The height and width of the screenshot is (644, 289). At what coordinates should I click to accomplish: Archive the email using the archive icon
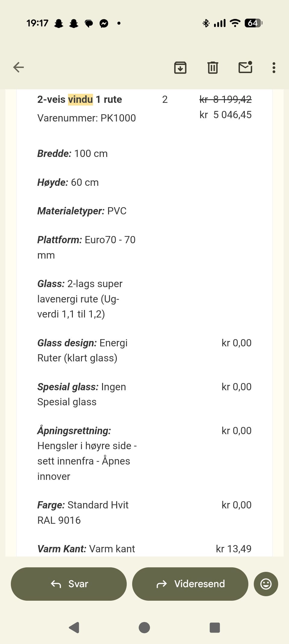pos(180,68)
